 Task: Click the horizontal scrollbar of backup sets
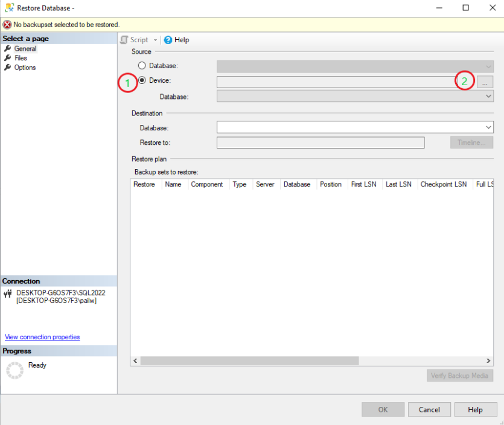(x=249, y=360)
